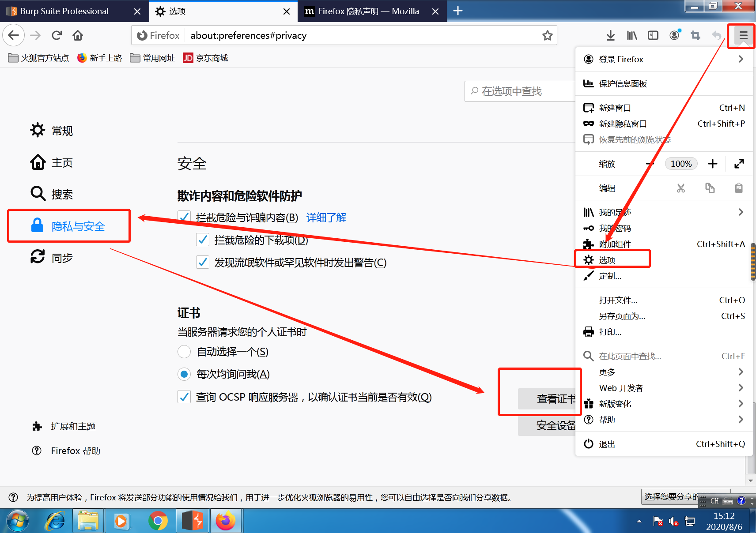The width and height of the screenshot is (756, 533).
Task: Select the 自动选择一个 radio button
Action: 184,352
